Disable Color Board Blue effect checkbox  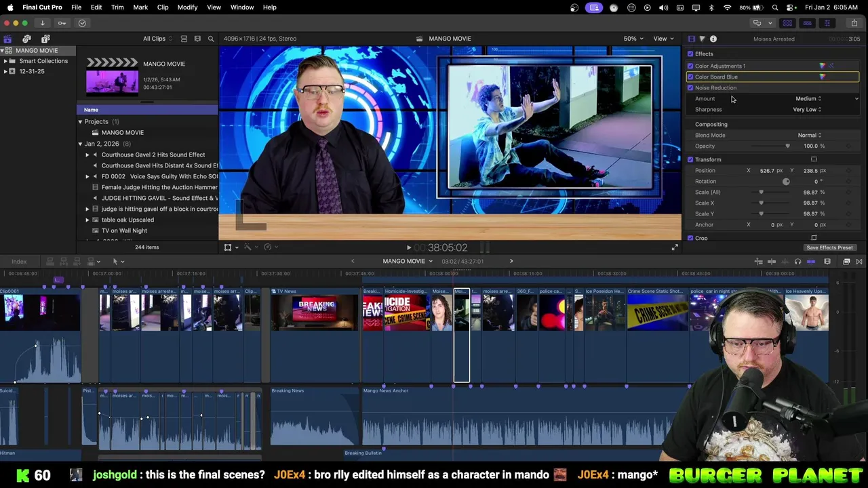click(x=690, y=77)
